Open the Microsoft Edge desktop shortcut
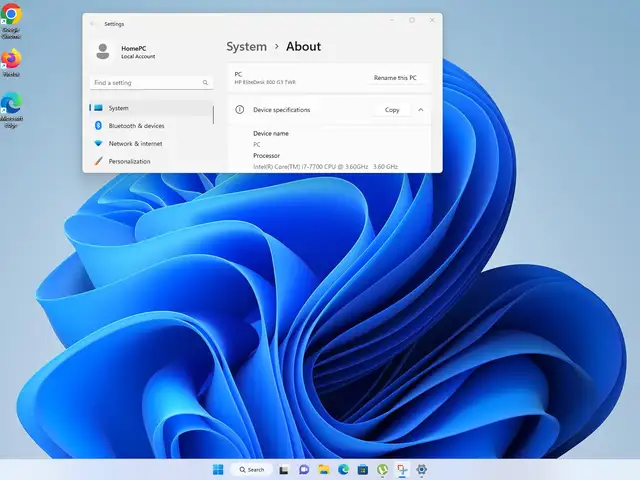Viewport: 640px width, 480px height. tap(11, 110)
